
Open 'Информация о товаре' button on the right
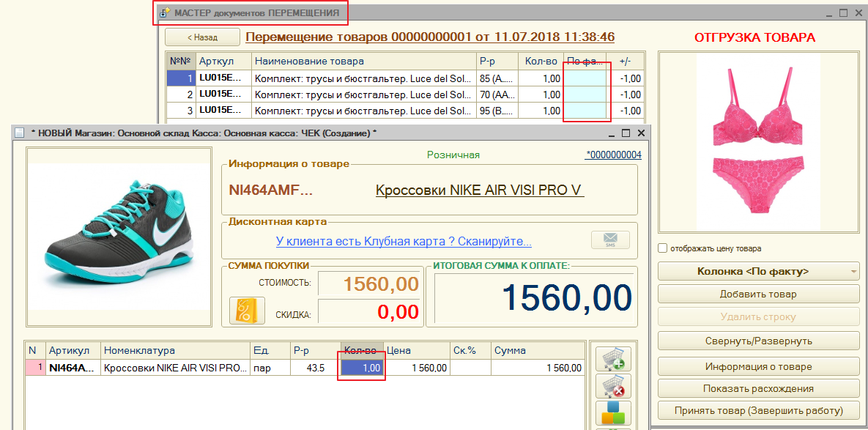tap(758, 367)
